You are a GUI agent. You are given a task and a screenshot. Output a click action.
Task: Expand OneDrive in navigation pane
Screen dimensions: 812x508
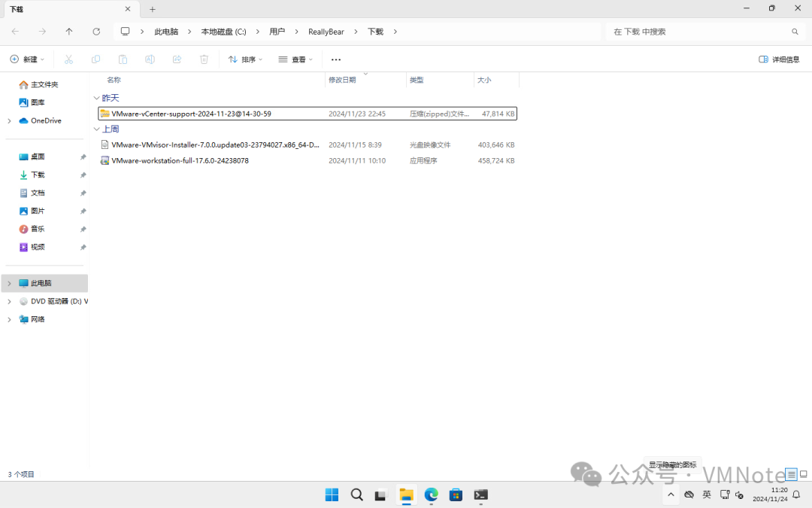[x=9, y=120]
